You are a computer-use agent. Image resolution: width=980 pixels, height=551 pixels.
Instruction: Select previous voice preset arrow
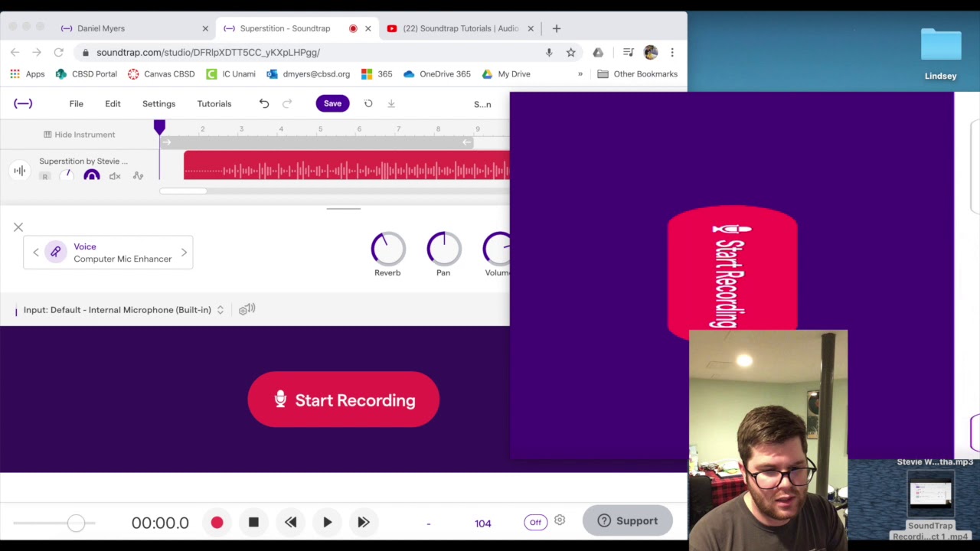click(x=35, y=253)
